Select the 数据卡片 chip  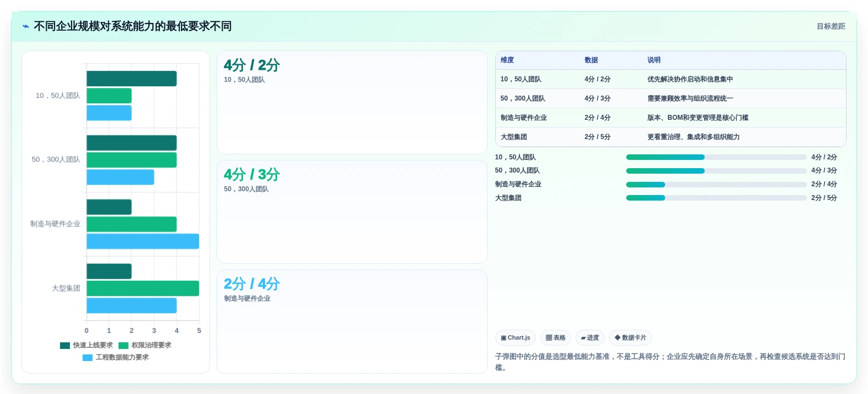(x=631, y=338)
